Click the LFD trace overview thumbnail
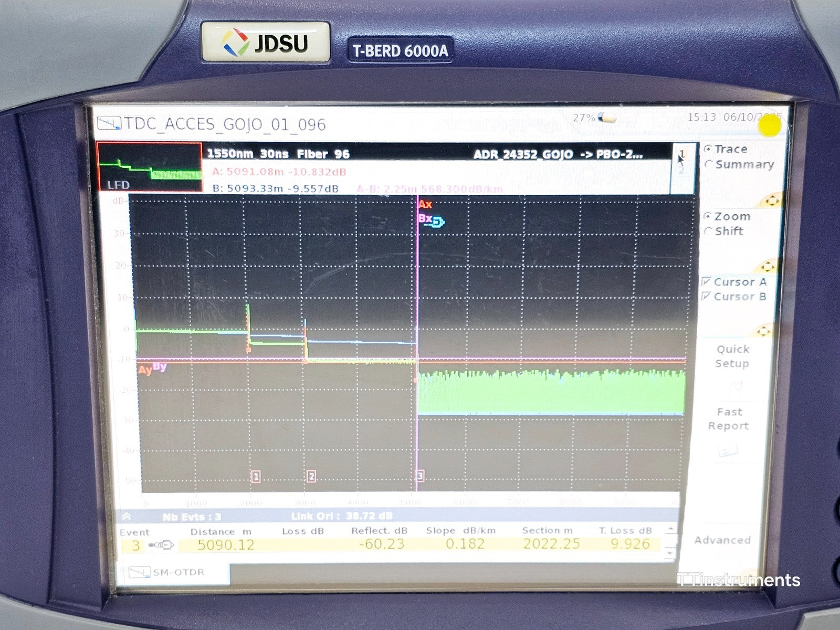The height and width of the screenshot is (630, 840). pyautogui.click(x=150, y=166)
